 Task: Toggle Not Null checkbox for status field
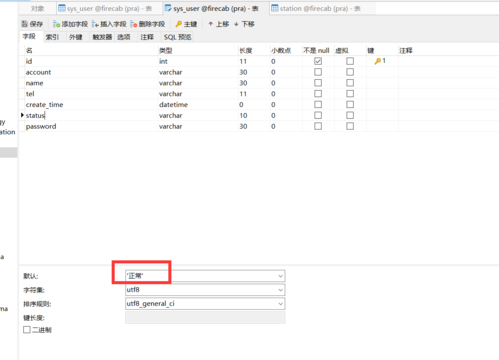(x=318, y=115)
